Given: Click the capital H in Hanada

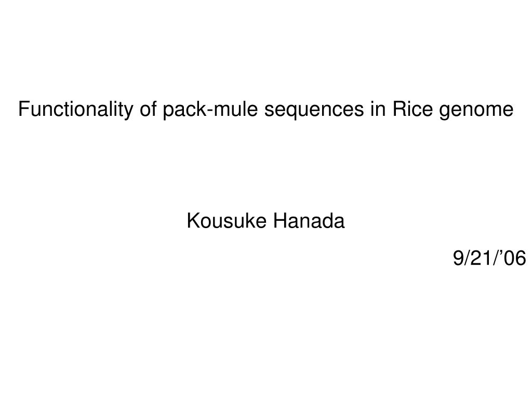Looking at the screenshot, I should (280, 221).
